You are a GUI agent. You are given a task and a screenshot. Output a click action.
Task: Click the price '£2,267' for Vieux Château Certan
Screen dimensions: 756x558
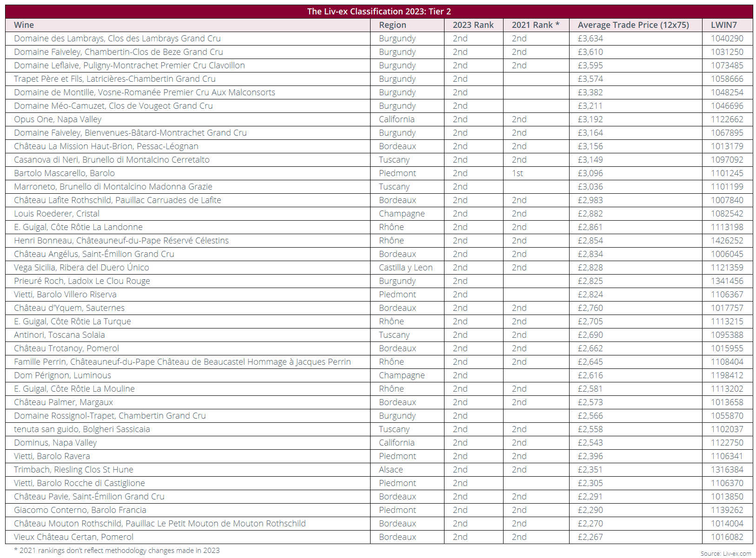tap(590, 537)
